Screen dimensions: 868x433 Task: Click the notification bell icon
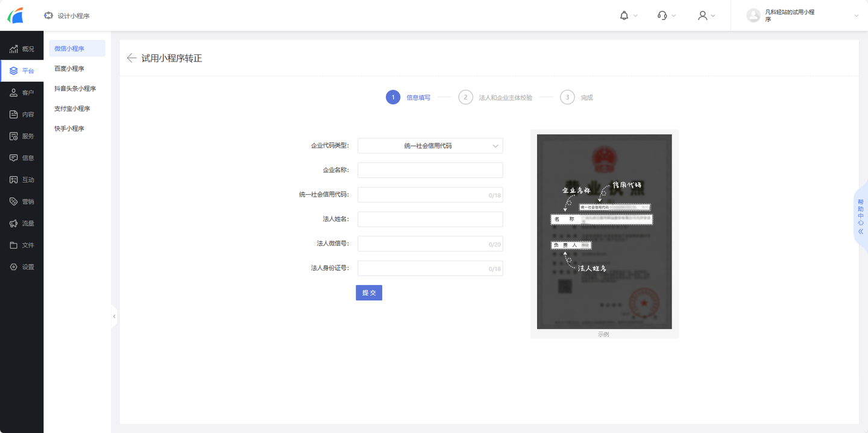(x=624, y=15)
